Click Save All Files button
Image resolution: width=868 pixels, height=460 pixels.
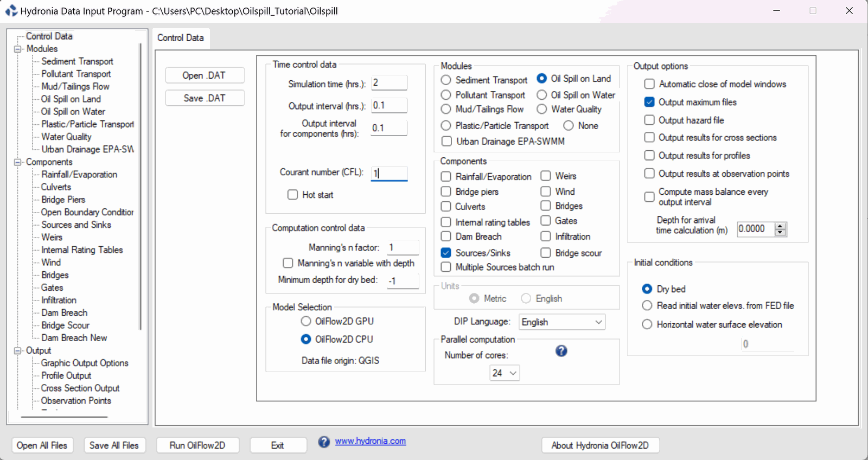[x=114, y=445]
